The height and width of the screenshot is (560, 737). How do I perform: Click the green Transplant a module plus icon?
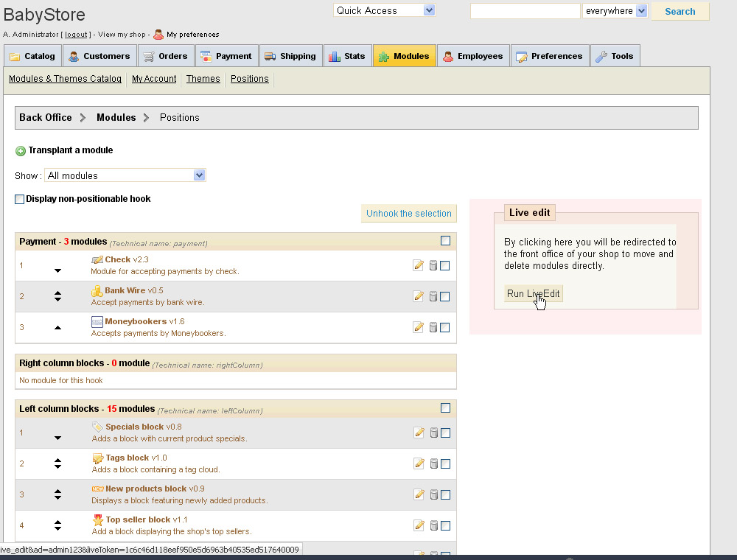21,151
